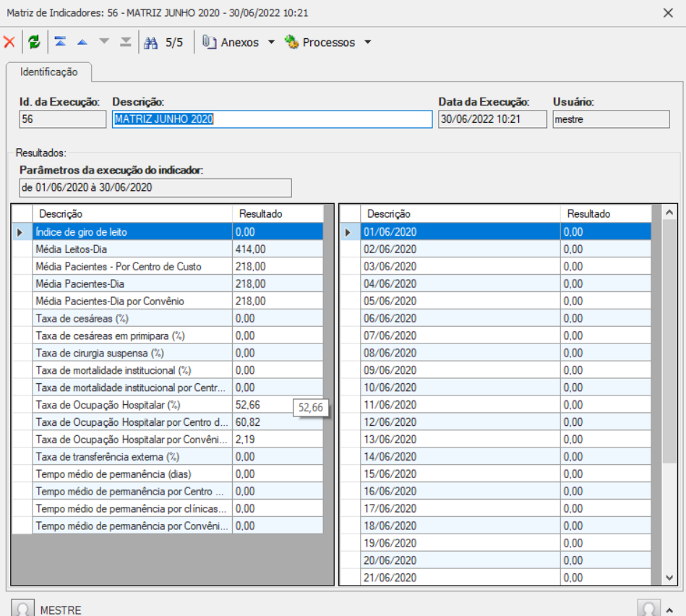The image size is (686, 616).
Task: Click the Id. da Execução field
Action: [x=63, y=119]
